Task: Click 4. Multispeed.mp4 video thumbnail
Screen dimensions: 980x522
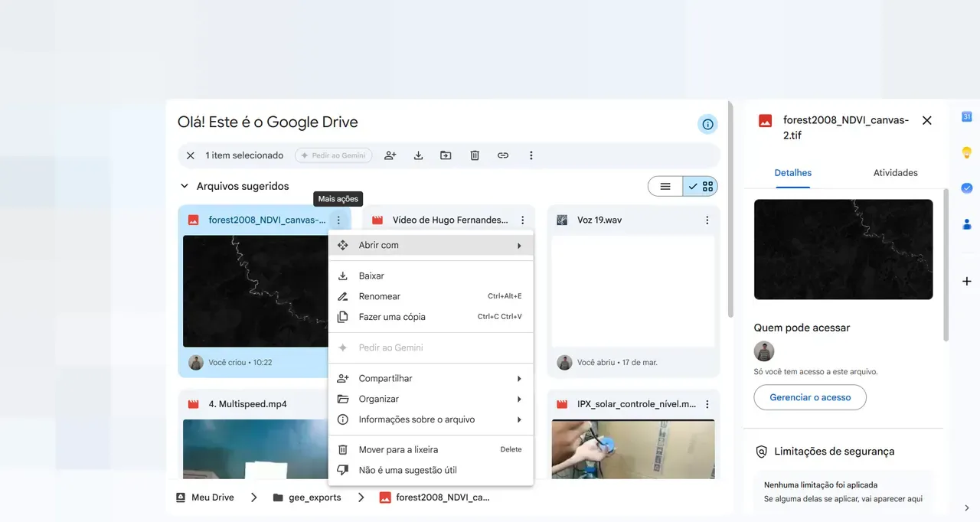Action: tap(256, 449)
